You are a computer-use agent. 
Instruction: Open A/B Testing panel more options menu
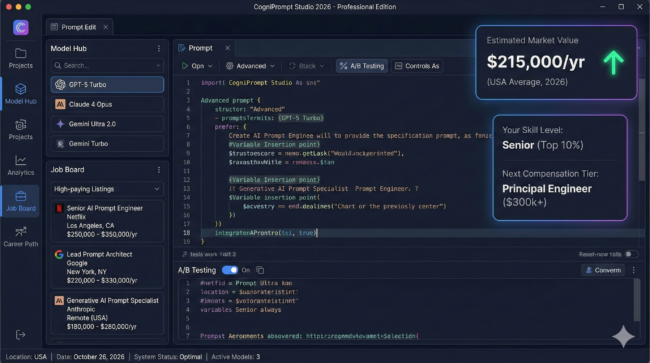click(633, 270)
